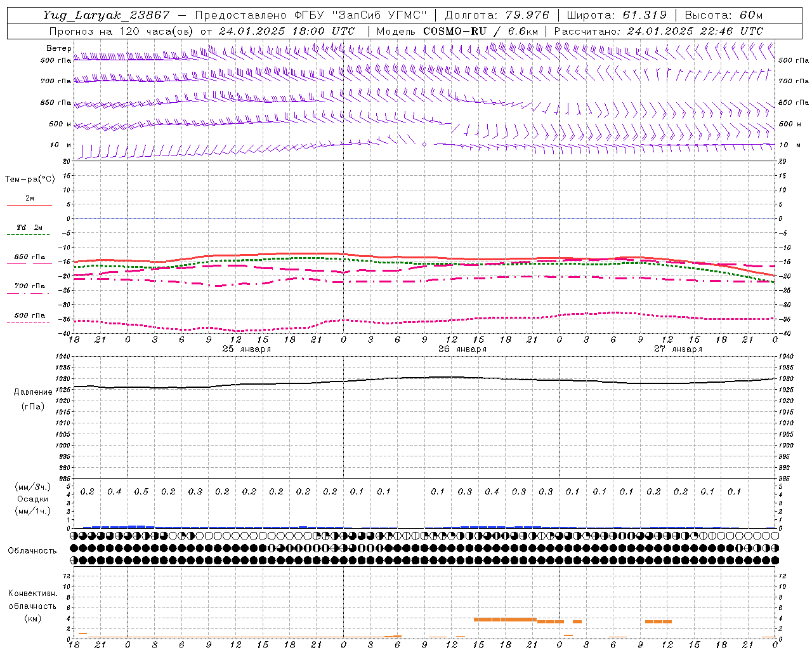Click the Долгота: 79.976 field
The width and height of the screenshot is (812, 650).
pos(497,15)
